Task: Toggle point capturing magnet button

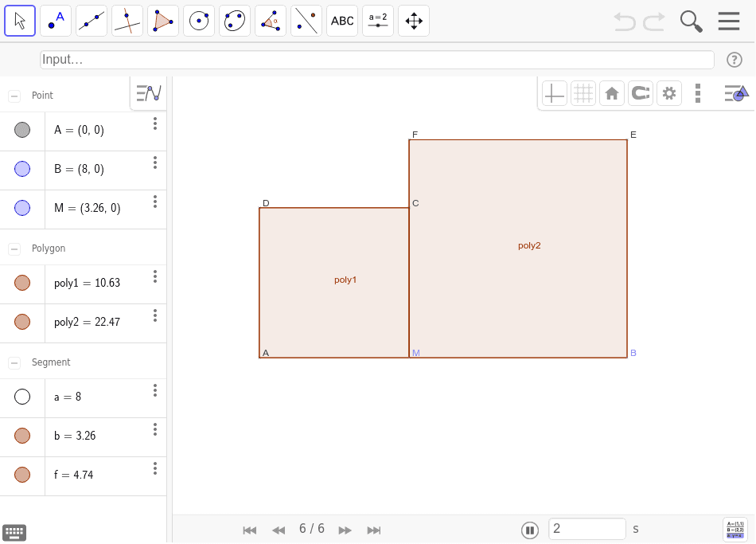Action: coord(641,93)
